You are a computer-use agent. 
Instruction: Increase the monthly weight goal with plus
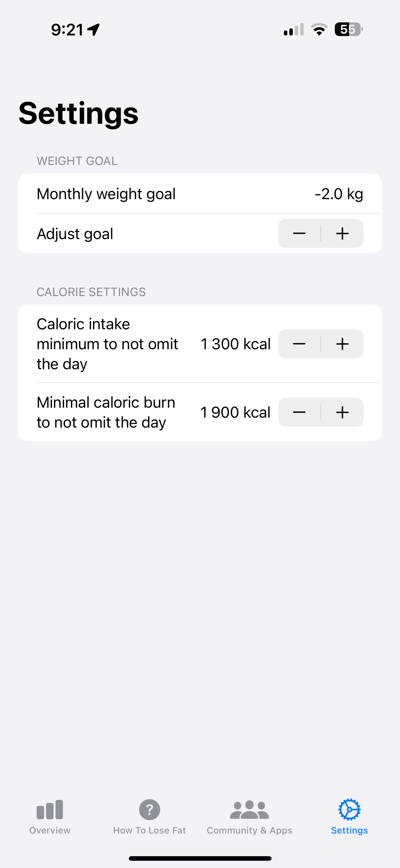click(x=342, y=234)
